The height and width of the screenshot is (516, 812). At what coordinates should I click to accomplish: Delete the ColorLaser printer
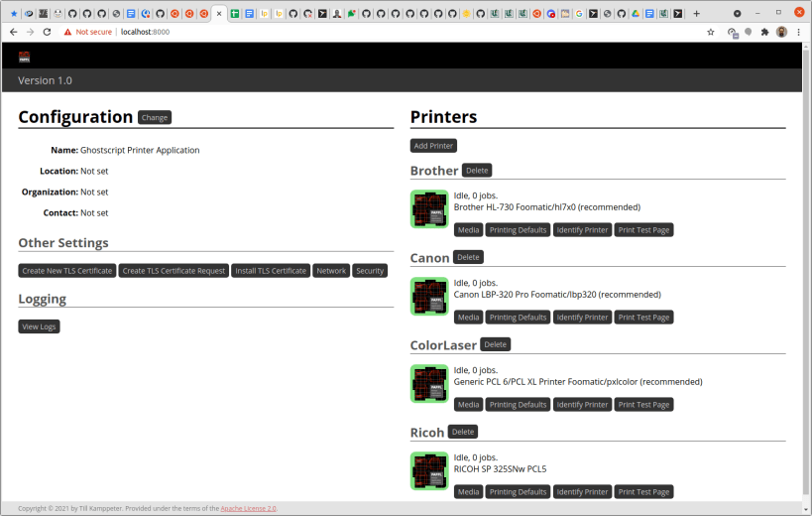(x=495, y=344)
